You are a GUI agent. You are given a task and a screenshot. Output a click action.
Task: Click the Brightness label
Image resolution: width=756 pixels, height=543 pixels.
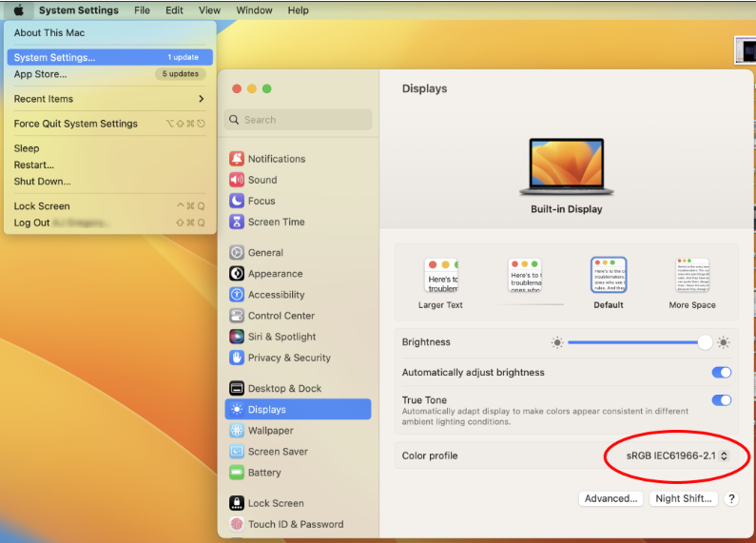(426, 342)
